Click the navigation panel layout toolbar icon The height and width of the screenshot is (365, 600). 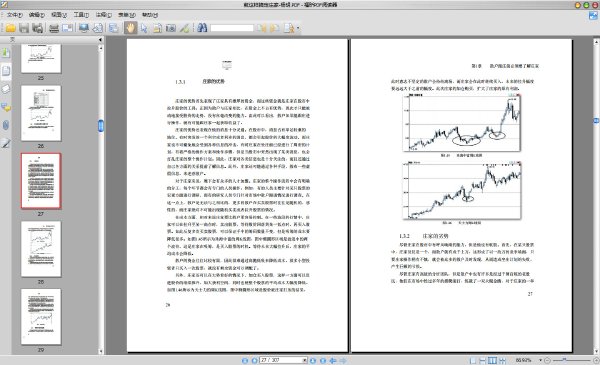point(114,28)
